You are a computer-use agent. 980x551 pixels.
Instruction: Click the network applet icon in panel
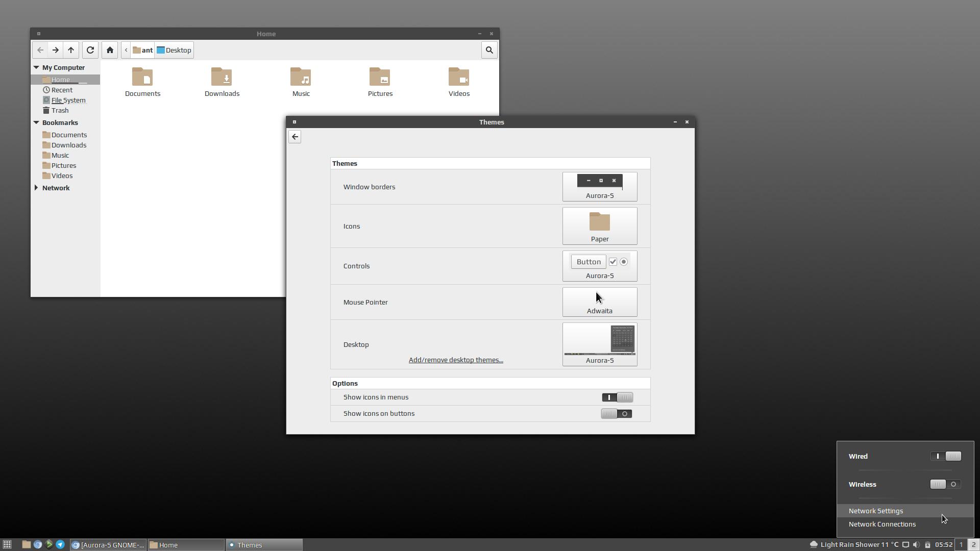coord(905,545)
